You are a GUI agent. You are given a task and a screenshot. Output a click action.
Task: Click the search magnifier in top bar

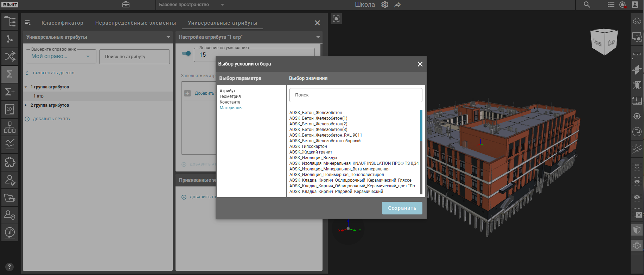587,5
